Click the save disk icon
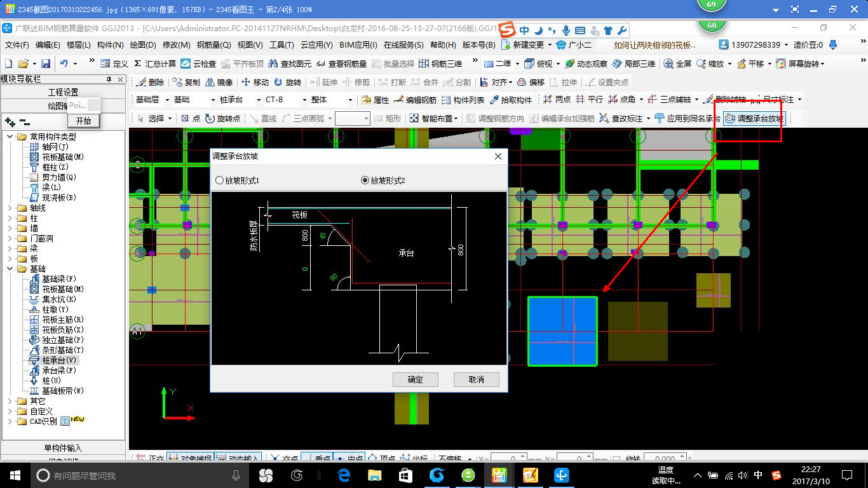 click(x=46, y=64)
